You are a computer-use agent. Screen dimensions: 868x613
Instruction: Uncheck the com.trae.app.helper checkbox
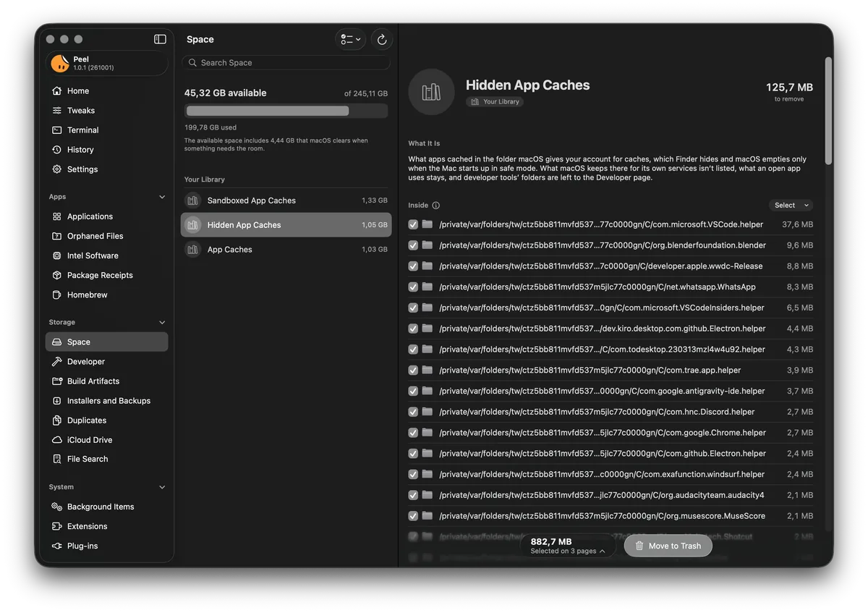[413, 370]
